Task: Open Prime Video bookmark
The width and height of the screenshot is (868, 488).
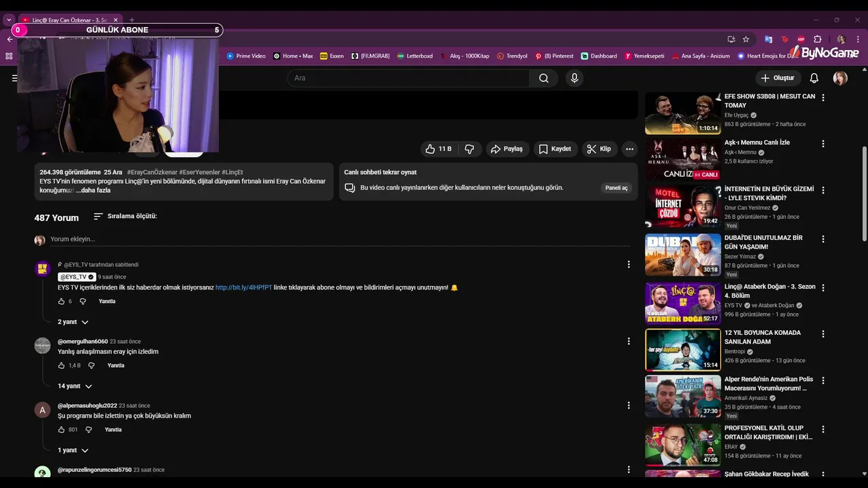Action: click(x=246, y=56)
